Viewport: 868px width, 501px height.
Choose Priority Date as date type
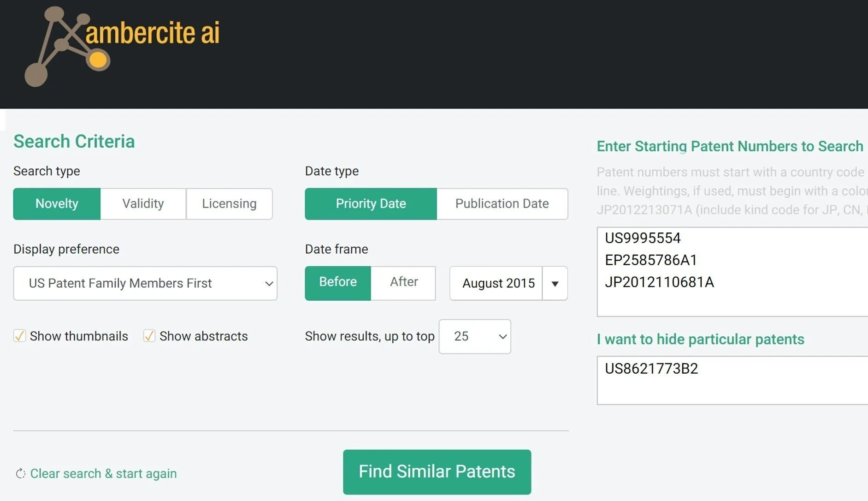[371, 204]
